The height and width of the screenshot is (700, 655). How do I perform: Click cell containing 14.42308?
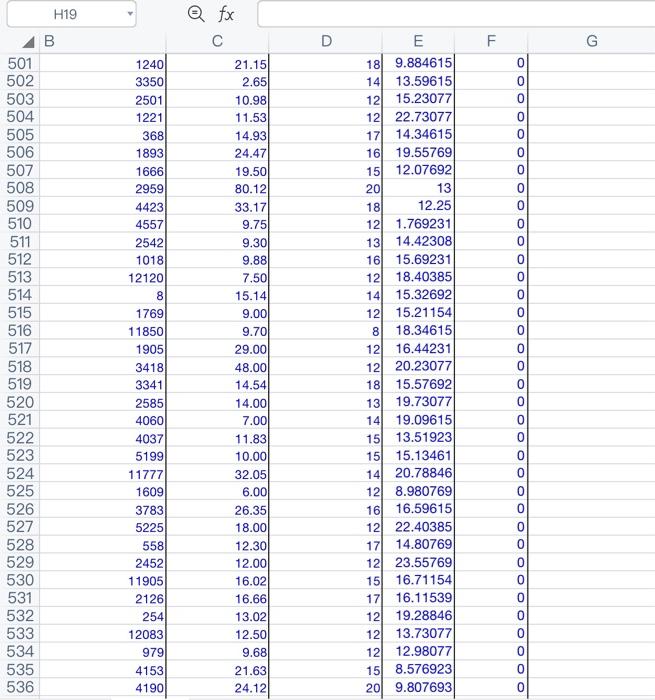(418, 242)
